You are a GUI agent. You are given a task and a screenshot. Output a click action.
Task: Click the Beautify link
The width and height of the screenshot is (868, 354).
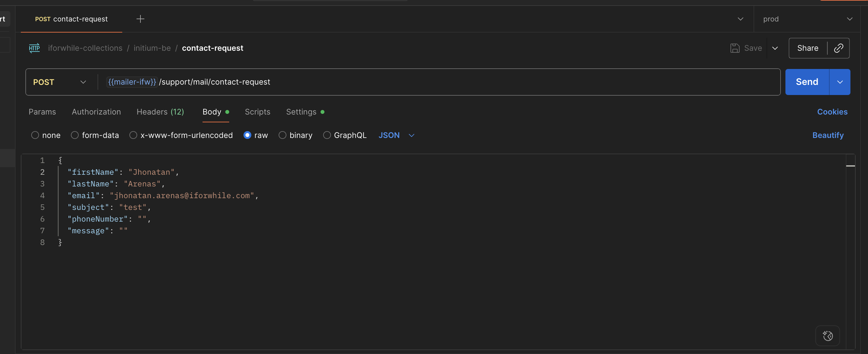pos(828,135)
